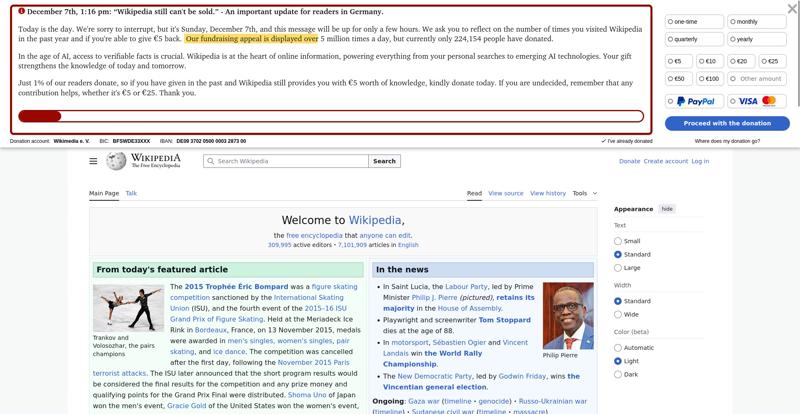800x414 pixels.
Task: Click 'Proceed with the donation' button
Action: [x=727, y=123]
